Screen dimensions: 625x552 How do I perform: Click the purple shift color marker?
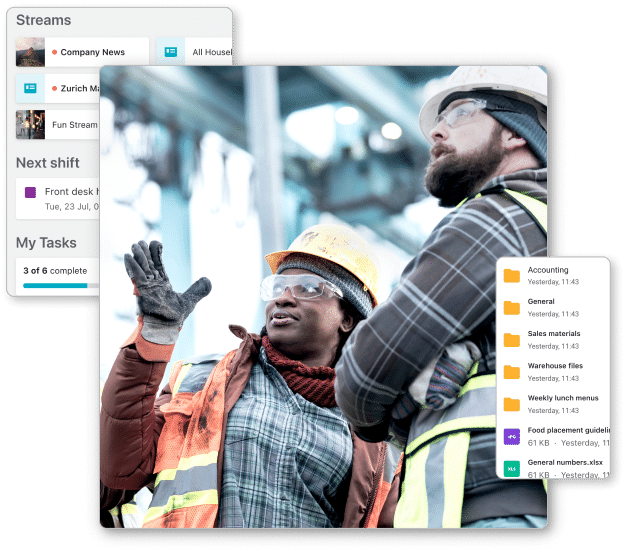coord(30,192)
